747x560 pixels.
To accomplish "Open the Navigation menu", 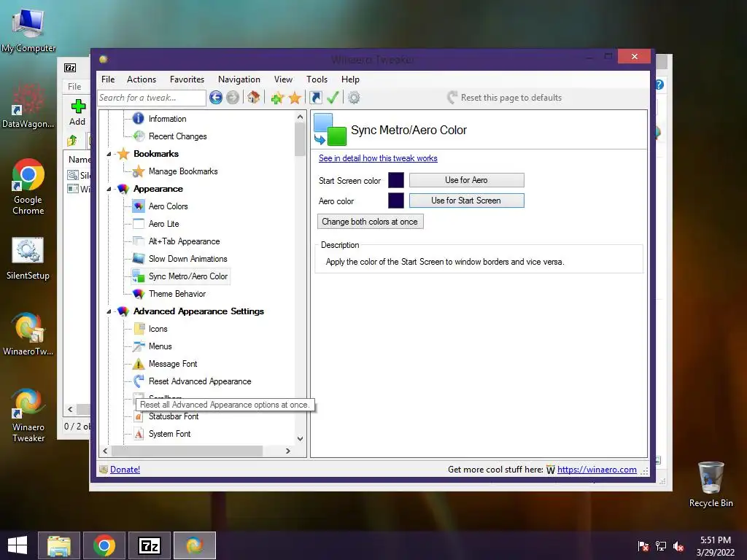I will [239, 79].
